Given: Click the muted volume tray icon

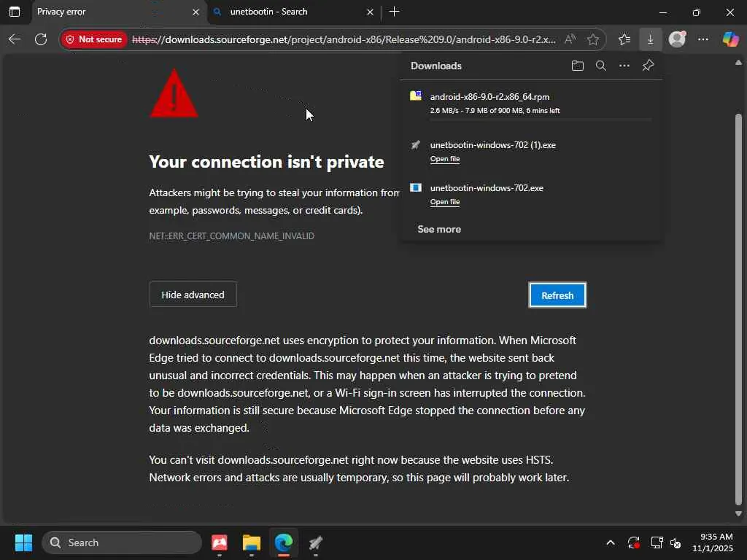Looking at the screenshot, I should [676, 542].
